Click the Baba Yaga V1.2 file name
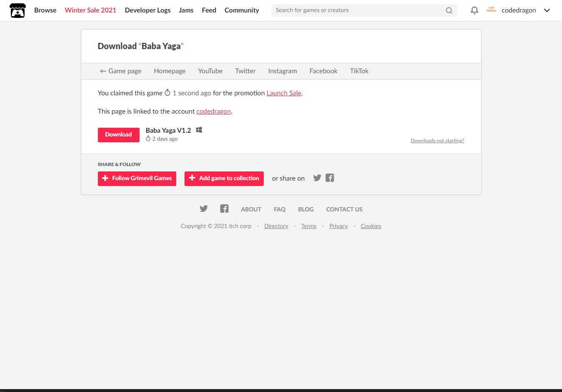This screenshot has width=562, height=392. pyautogui.click(x=168, y=130)
